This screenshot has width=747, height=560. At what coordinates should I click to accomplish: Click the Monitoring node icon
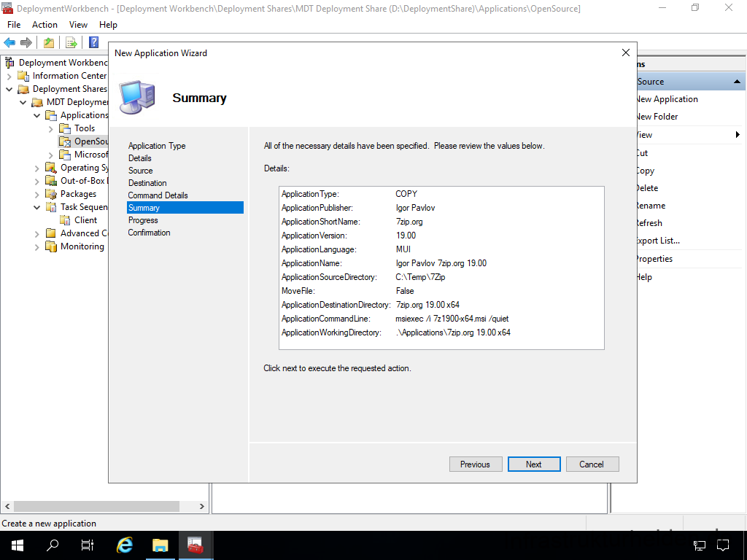coord(51,246)
